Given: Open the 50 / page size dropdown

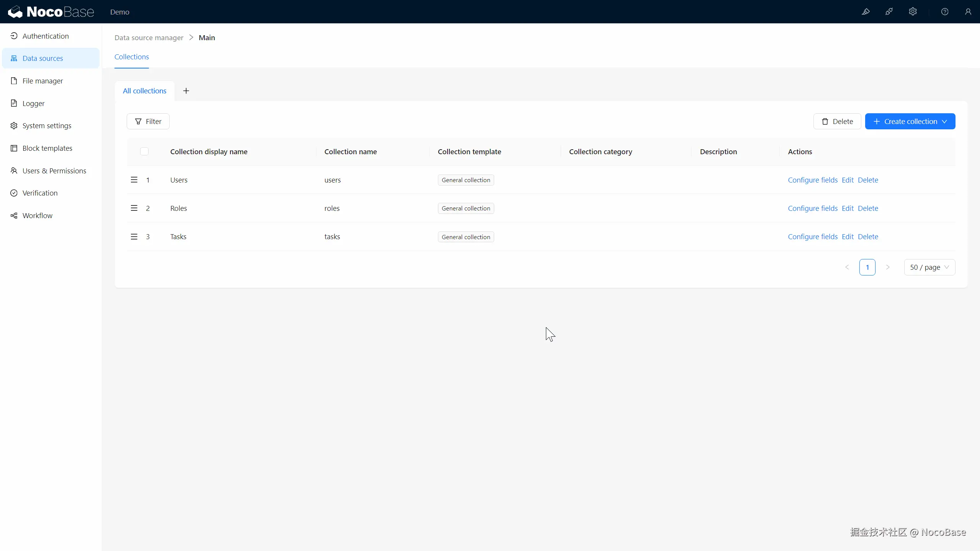Looking at the screenshot, I should 929,267.
